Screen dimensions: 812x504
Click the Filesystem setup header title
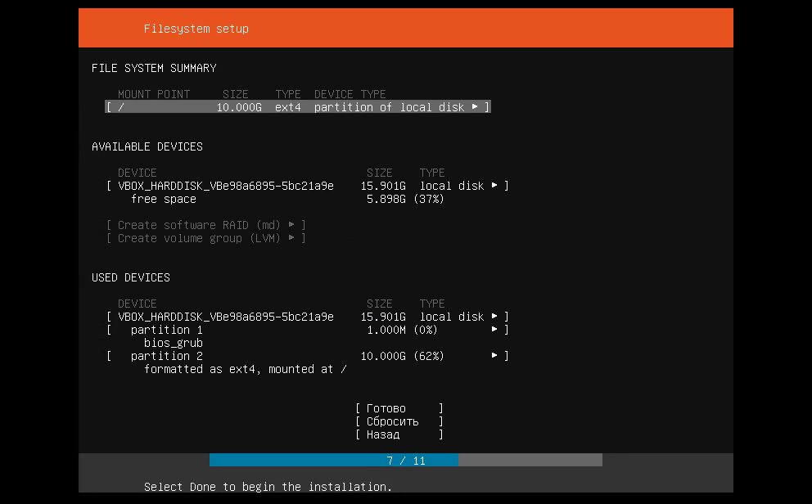[196, 29]
